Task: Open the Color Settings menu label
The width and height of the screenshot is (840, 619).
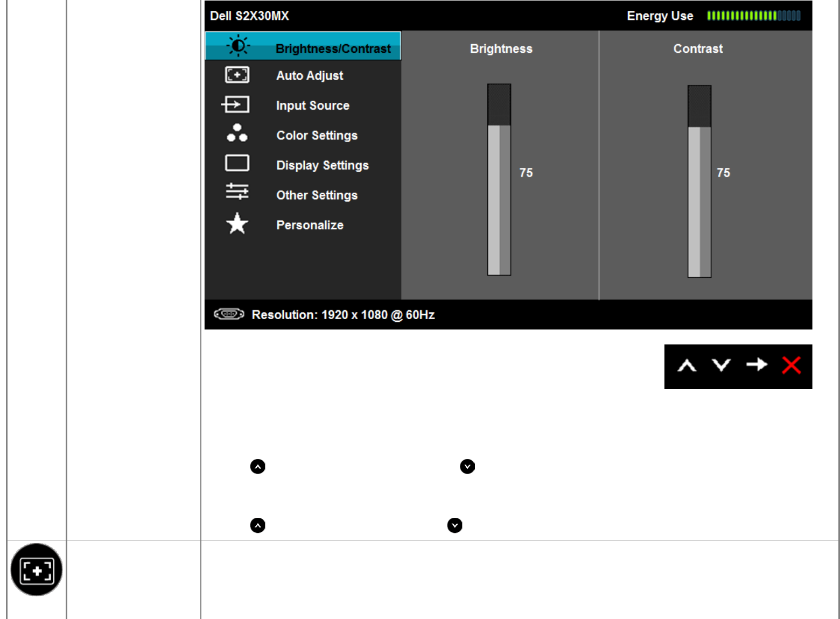Action: (317, 136)
